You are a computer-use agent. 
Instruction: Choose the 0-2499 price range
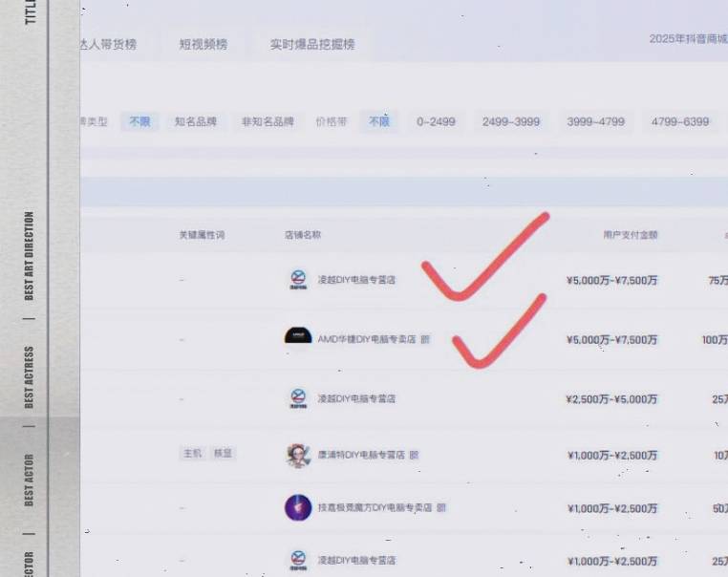pos(436,121)
